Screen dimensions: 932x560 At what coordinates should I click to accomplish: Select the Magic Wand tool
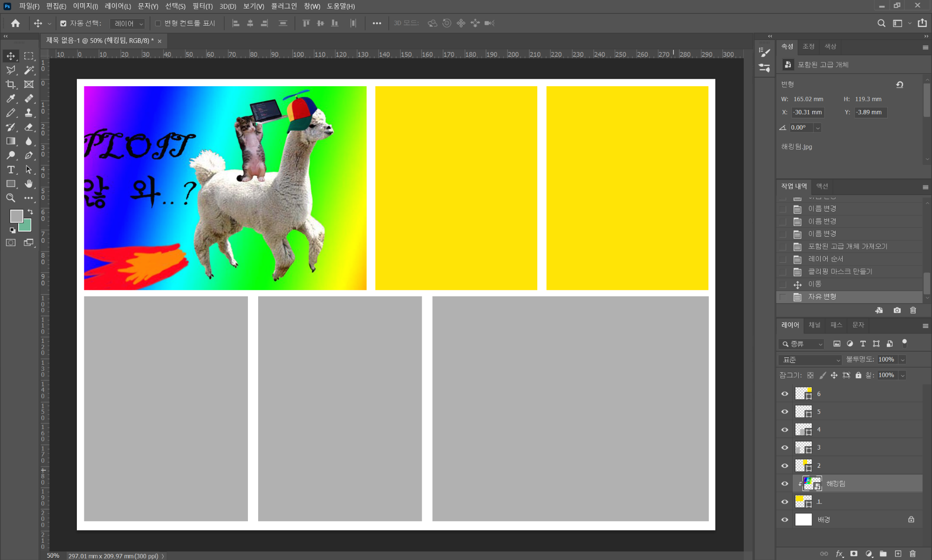(x=29, y=70)
